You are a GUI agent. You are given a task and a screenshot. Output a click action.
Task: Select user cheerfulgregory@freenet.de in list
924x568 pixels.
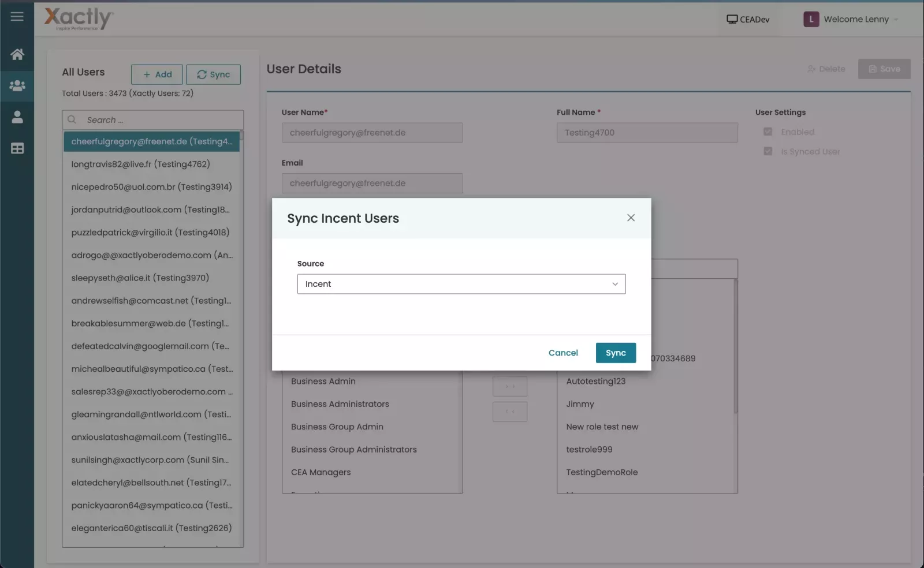(x=151, y=141)
